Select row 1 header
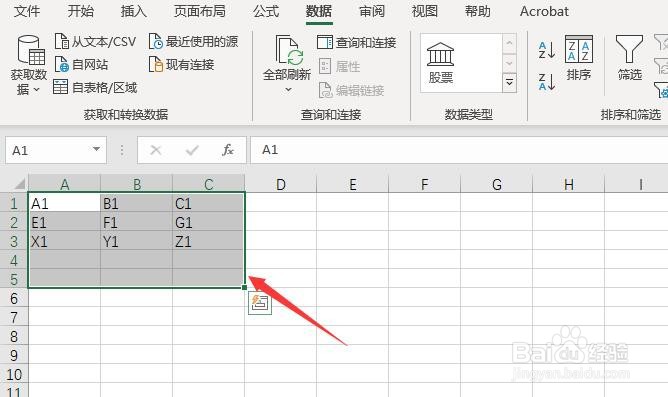The height and width of the screenshot is (397, 668). pyautogui.click(x=14, y=203)
